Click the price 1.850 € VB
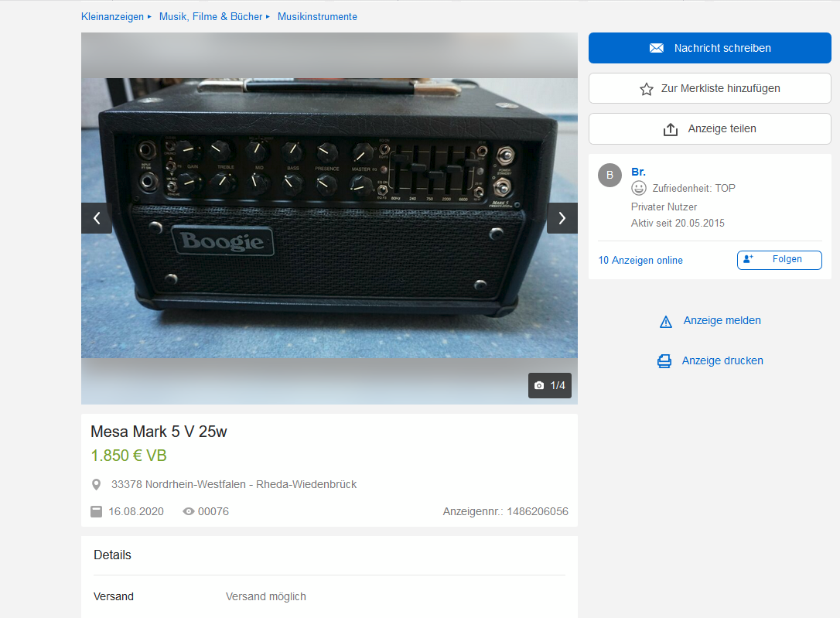Viewport: 840px width, 618px height. coord(128,456)
